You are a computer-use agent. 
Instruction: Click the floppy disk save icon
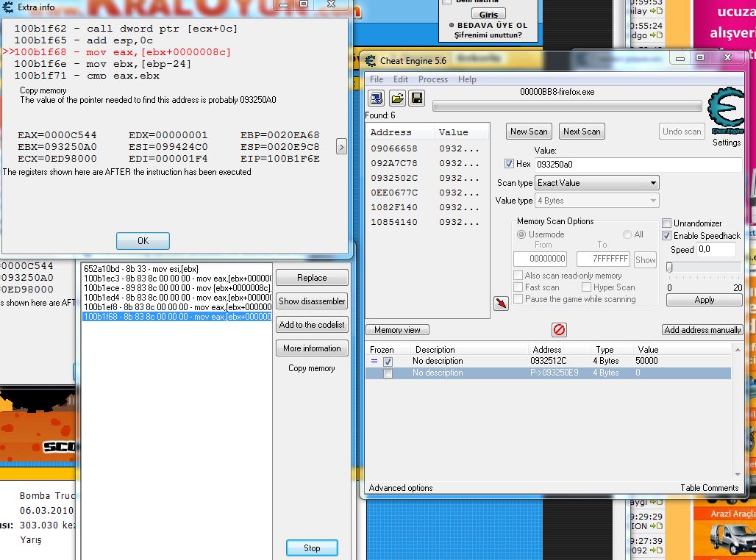pyautogui.click(x=416, y=98)
